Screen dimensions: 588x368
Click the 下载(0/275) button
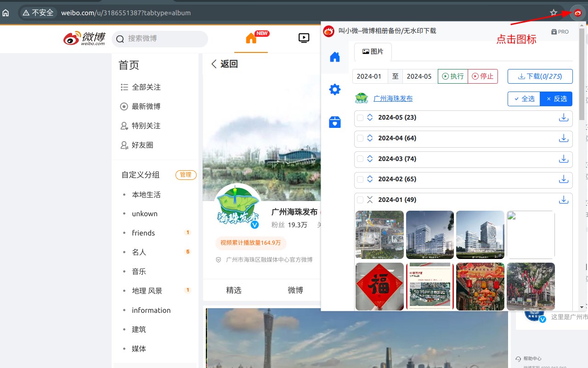540,76
